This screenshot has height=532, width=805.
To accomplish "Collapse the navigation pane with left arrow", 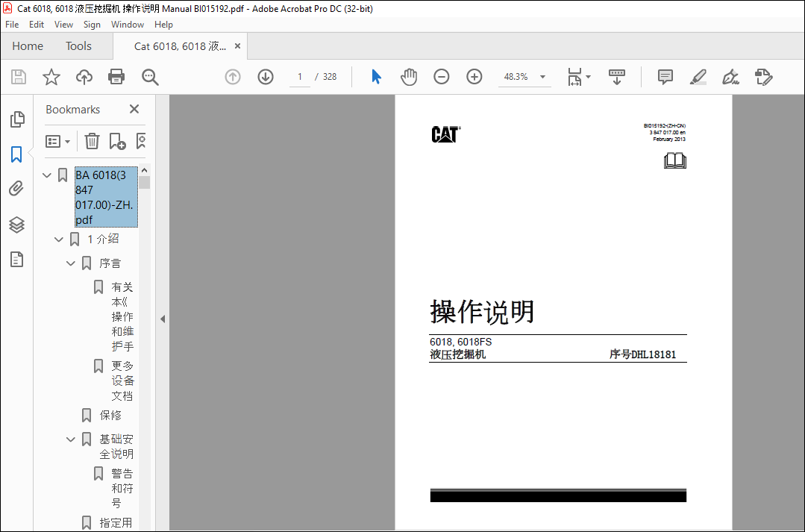I will point(163,319).
